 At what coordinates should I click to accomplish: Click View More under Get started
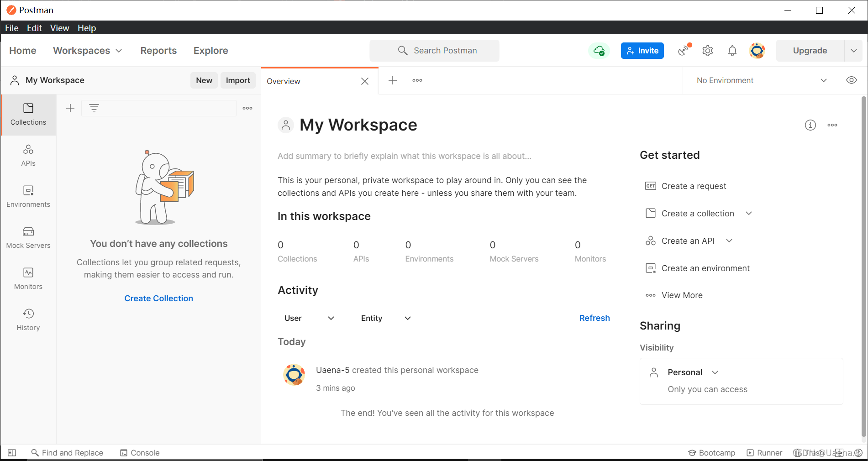674,295
